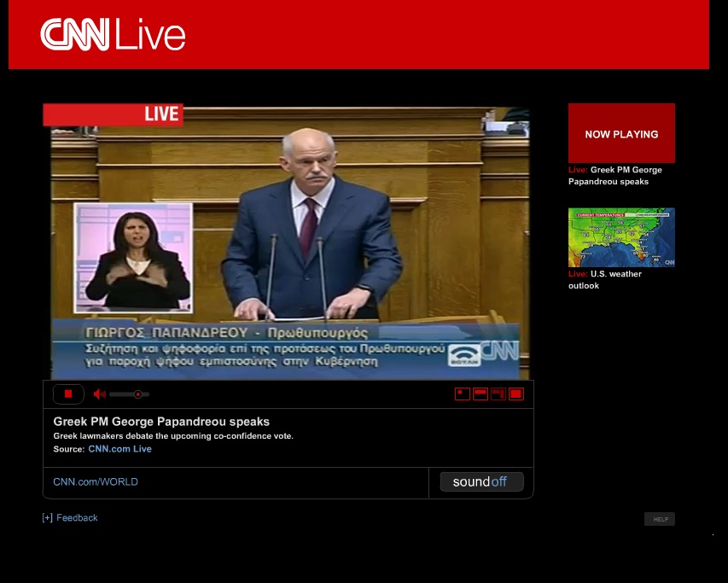Stop the live video playback
Screen dimensions: 728x583
coord(68,394)
